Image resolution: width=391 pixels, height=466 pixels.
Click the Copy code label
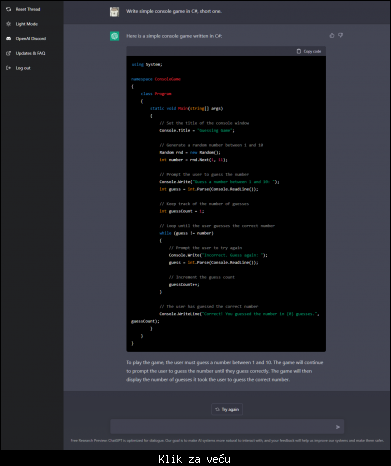click(x=312, y=51)
